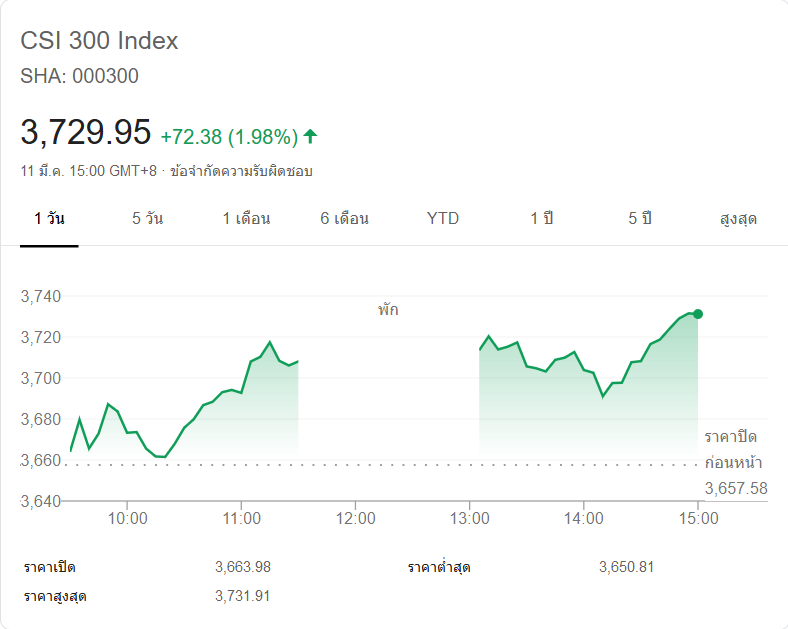Viewport: 788px width, 629px height.
Task: Select the 1 วัน tab
Action: (49, 218)
